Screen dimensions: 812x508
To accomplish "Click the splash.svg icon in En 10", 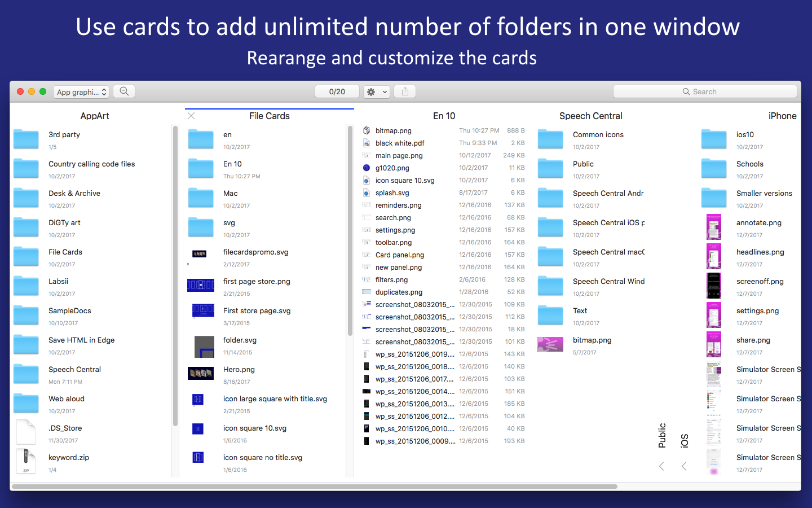I will [367, 192].
